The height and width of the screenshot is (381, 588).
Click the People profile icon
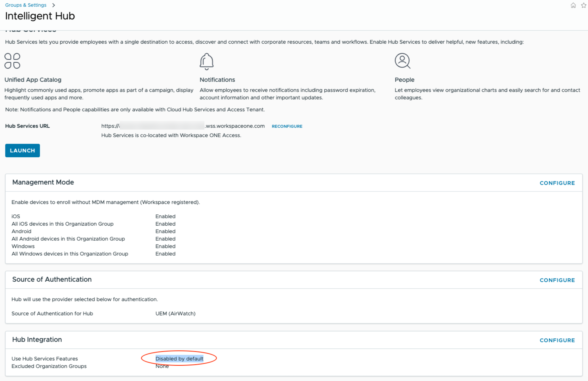(402, 61)
